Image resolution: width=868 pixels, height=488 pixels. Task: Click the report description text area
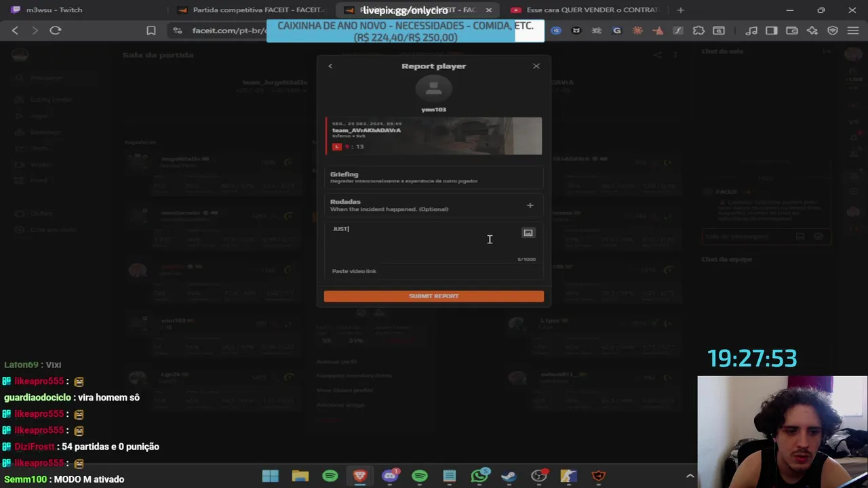click(x=424, y=241)
